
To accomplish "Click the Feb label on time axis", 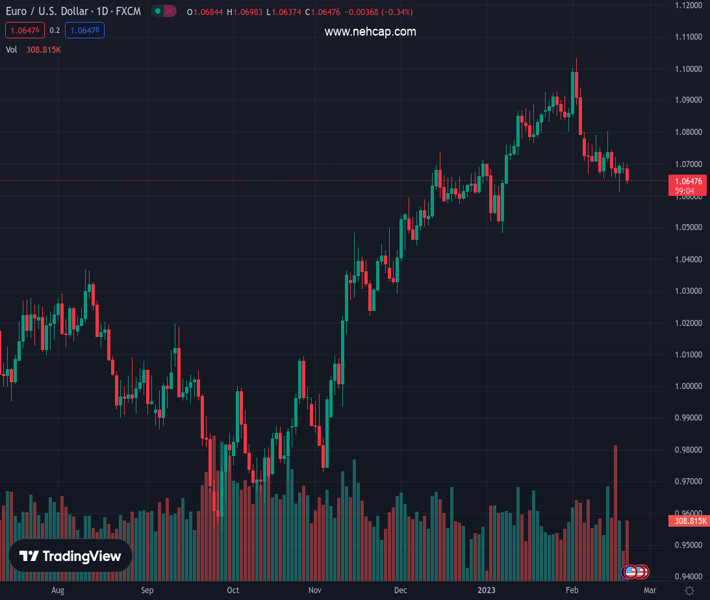I will [x=572, y=591].
